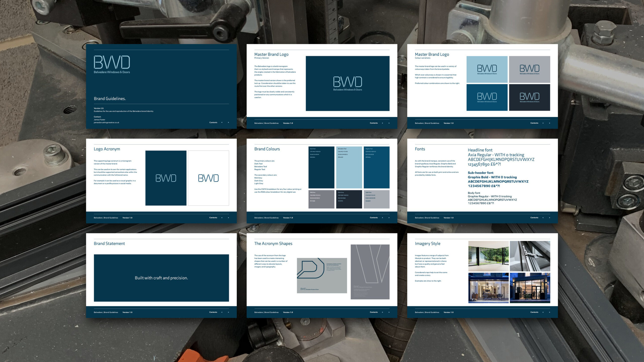This screenshot has height=362, width=644.
Task: Select the Dark Grey colour swatch
Action: click(x=349, y=199)
